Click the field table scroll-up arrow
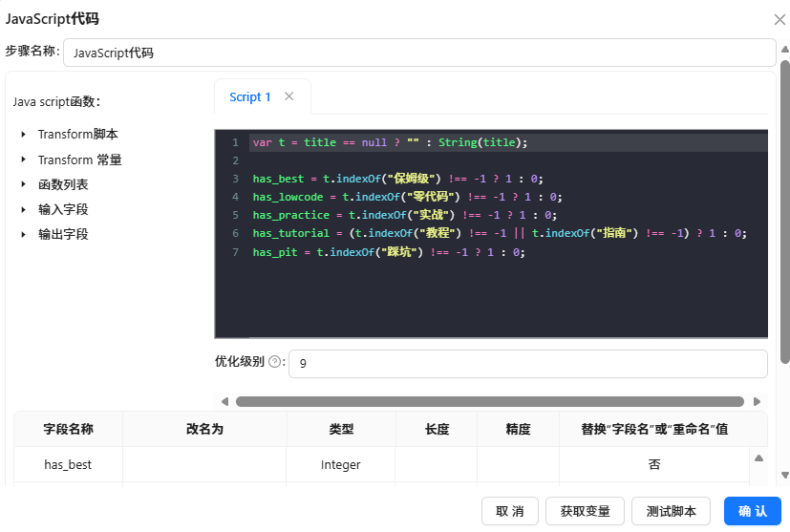 (x=758, y=458)
